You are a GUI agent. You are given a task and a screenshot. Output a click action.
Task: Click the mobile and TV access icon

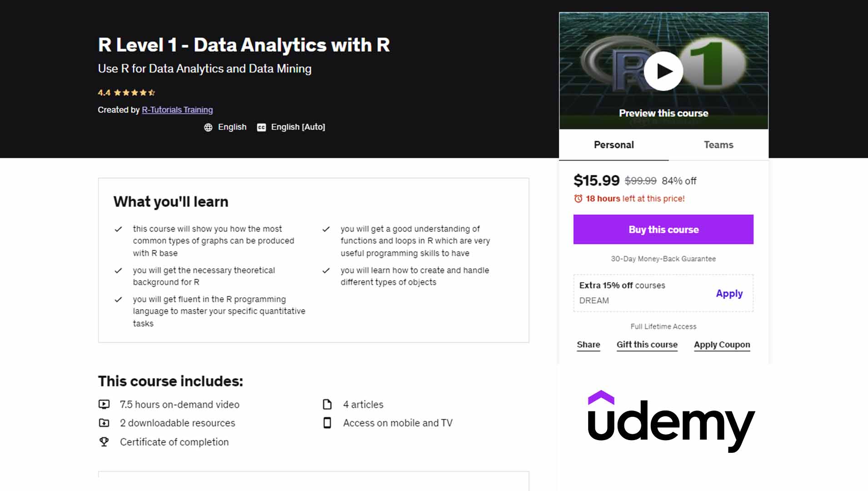point(326,423)
